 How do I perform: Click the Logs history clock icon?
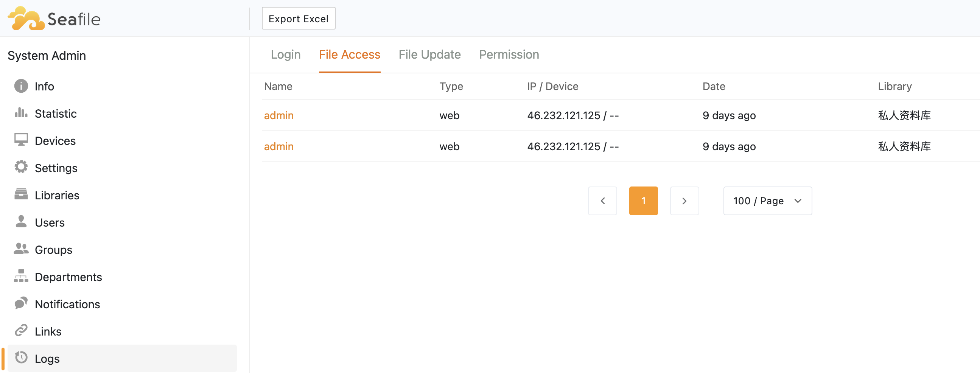pyautogui.click(x=21, y=358)
